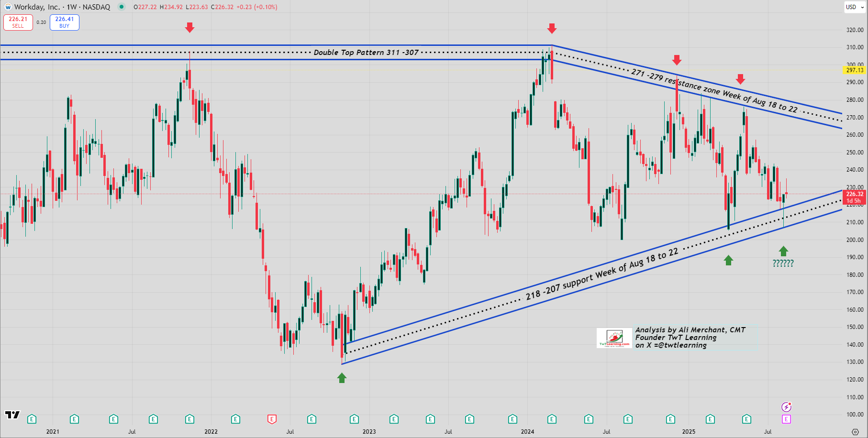Click the Workday, Inc. 1W NASDAQ title

pos(62,7)
